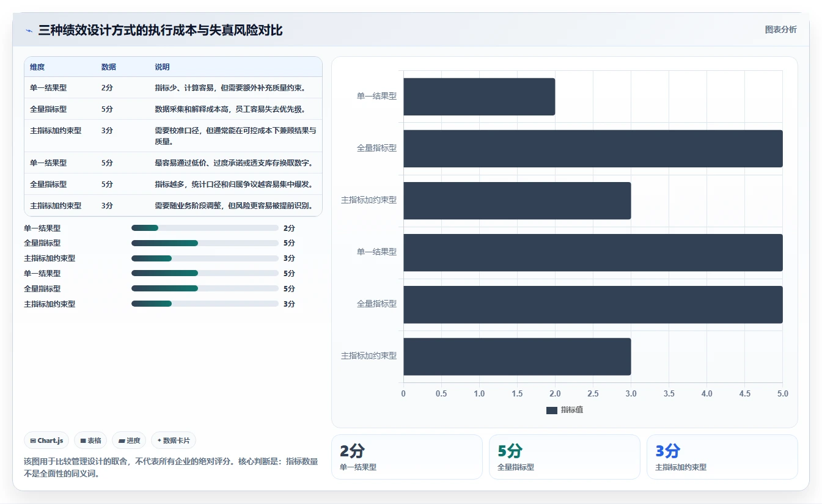Click the 说明 column header
This screenshot has width=822, height=504.
tap(162, 67)
